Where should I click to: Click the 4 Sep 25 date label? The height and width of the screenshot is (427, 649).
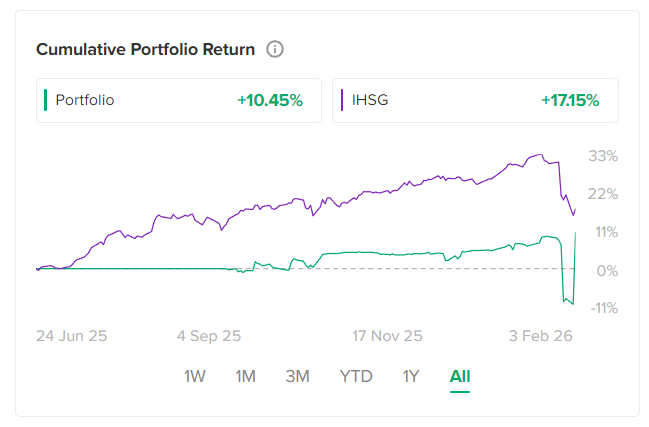click(208, 336)
